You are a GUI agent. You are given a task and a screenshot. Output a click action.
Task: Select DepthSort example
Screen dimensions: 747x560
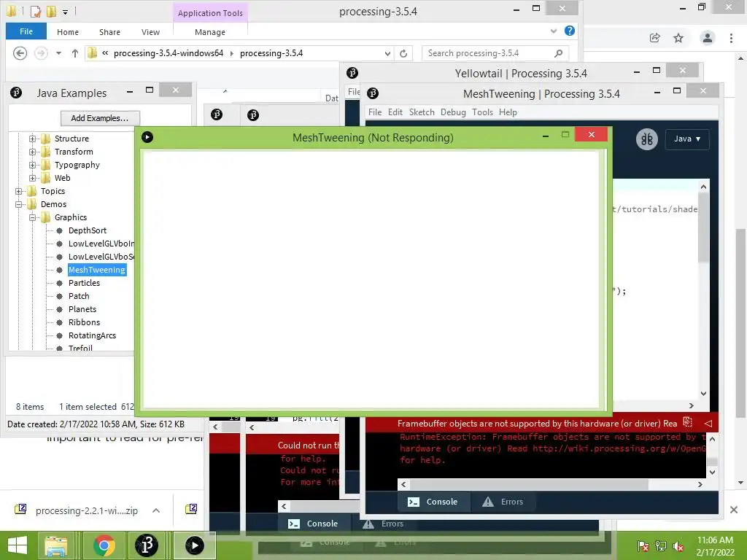(88, 230)
